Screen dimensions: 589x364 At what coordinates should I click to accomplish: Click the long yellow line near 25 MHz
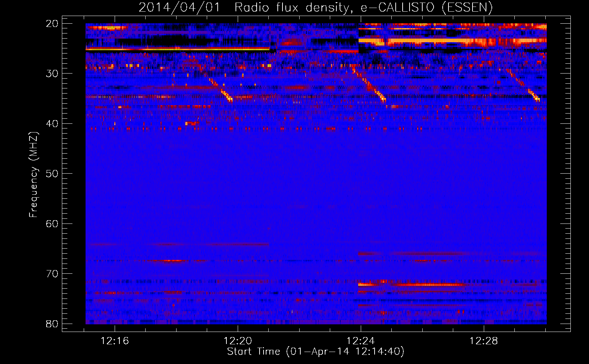point(178,49)
